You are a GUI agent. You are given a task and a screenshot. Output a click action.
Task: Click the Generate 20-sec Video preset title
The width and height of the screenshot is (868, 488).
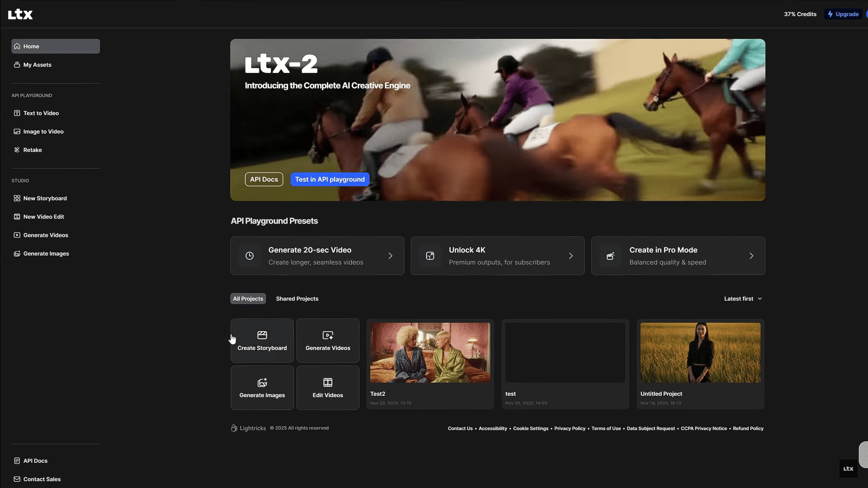click(310, 250)
